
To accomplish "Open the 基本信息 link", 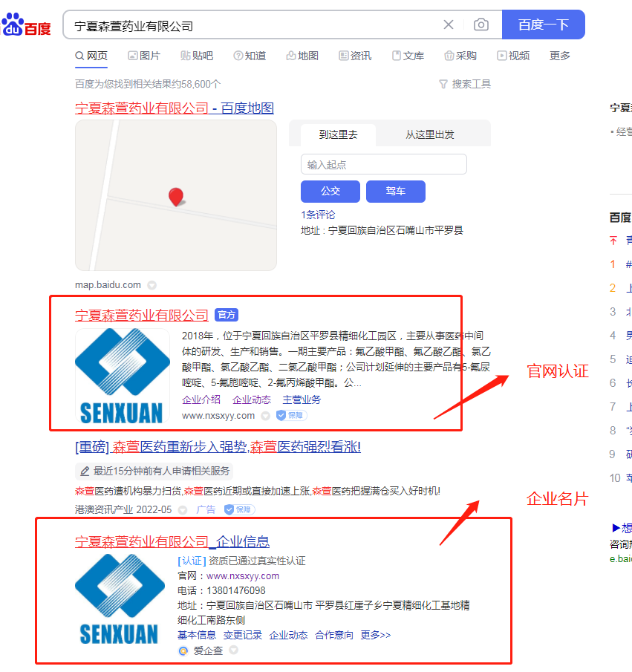I will 197,635.
